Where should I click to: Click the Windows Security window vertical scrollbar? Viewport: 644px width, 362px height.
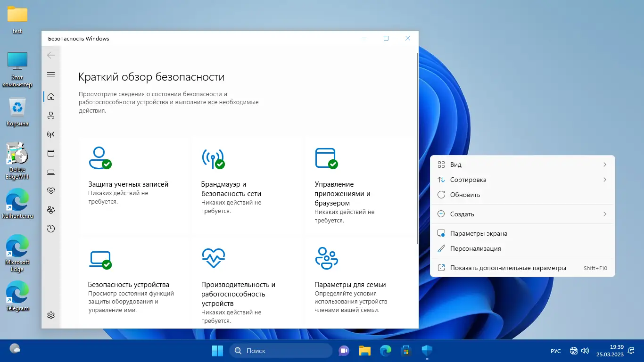(x=417, y=148)
